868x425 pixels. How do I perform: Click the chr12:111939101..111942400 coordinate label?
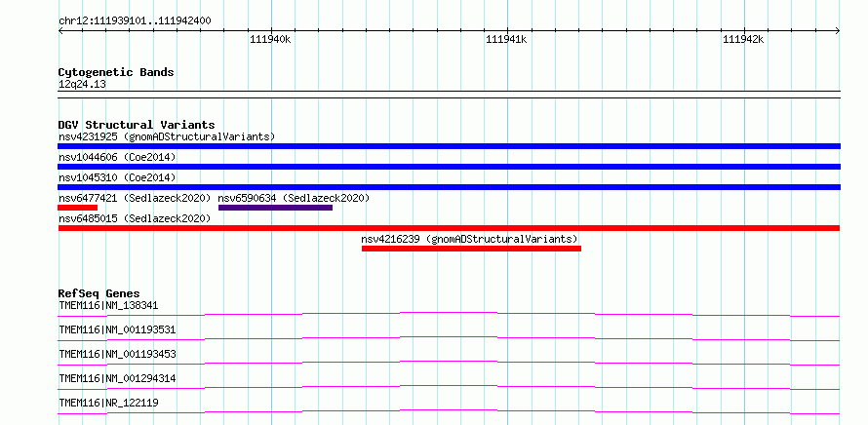tap(135, 21)
